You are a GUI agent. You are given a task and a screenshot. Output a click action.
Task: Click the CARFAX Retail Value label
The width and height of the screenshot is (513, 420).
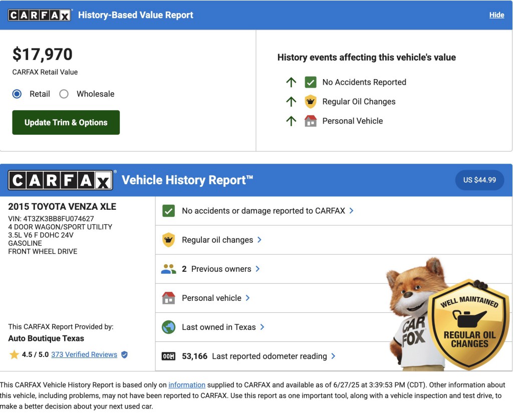point(45,72)
